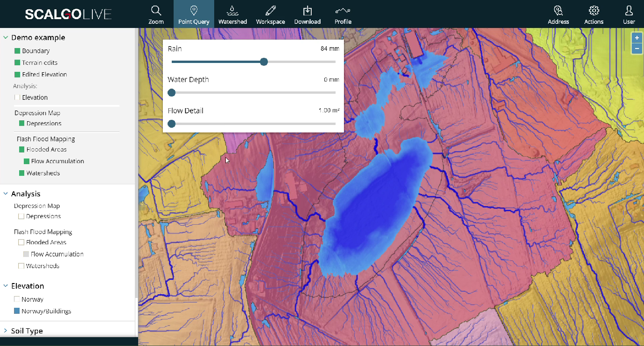Toggle Boundary layer checkbox
This screenshot has height=346, width=644.
(x=17, y=51)
